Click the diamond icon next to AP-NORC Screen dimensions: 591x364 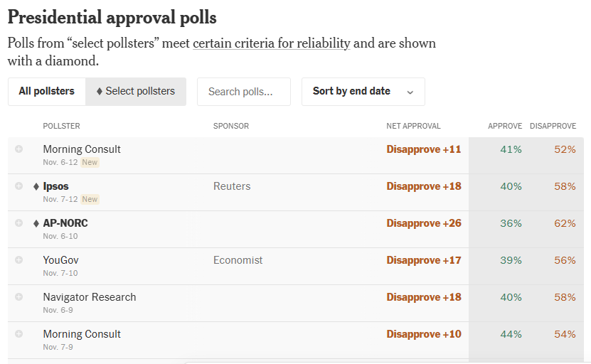[x=36, y=223]
